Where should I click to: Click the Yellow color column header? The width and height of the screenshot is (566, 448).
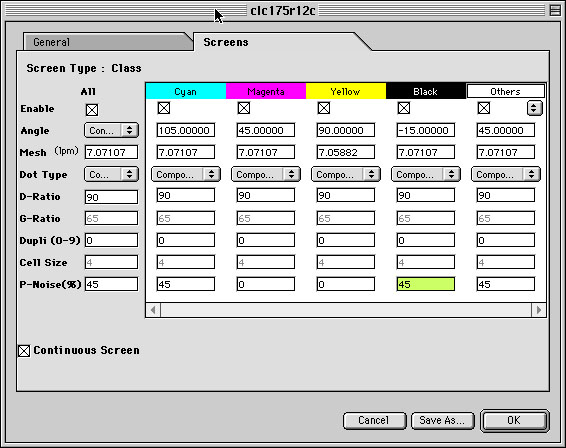coord(346,91)
